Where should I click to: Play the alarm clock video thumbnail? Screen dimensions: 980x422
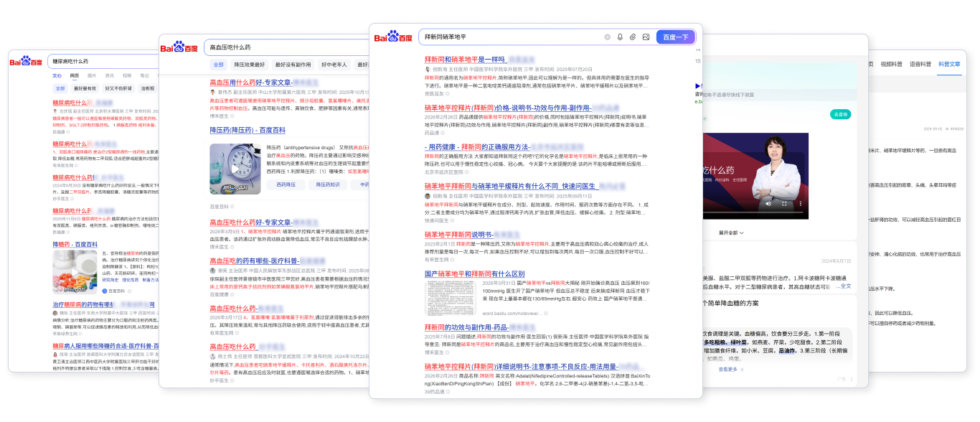coord(235,169)
